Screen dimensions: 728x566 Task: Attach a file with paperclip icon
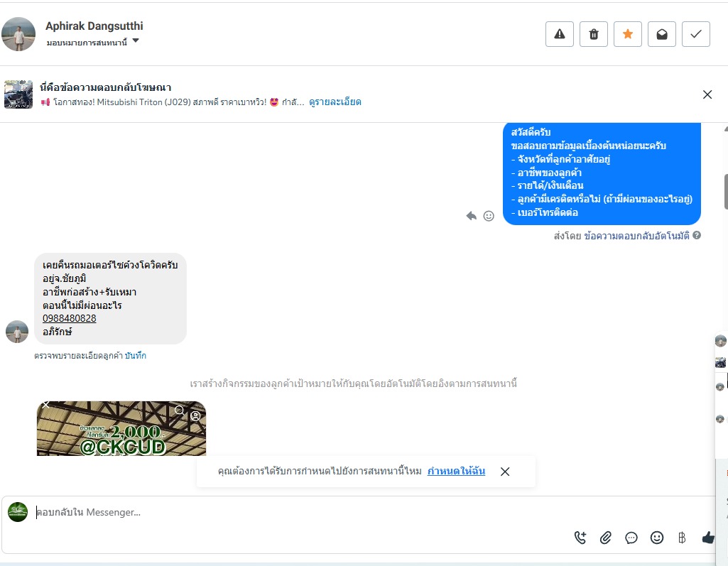(x=605, y=538)
